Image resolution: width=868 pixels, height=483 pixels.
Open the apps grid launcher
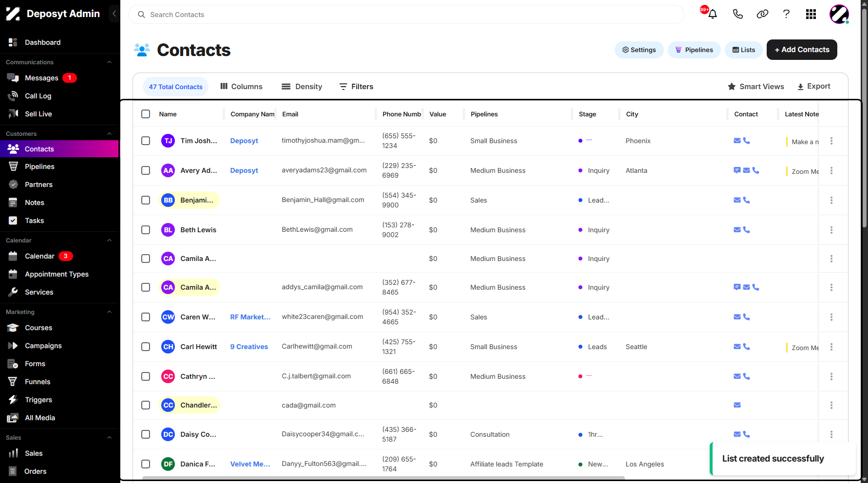[x=811, y=14]
